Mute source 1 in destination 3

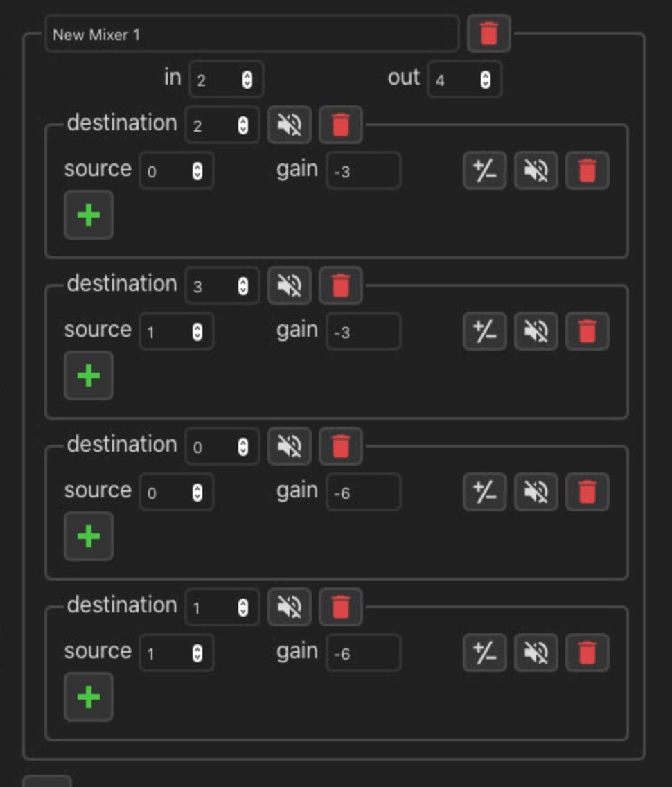click(x=536, y=331)
